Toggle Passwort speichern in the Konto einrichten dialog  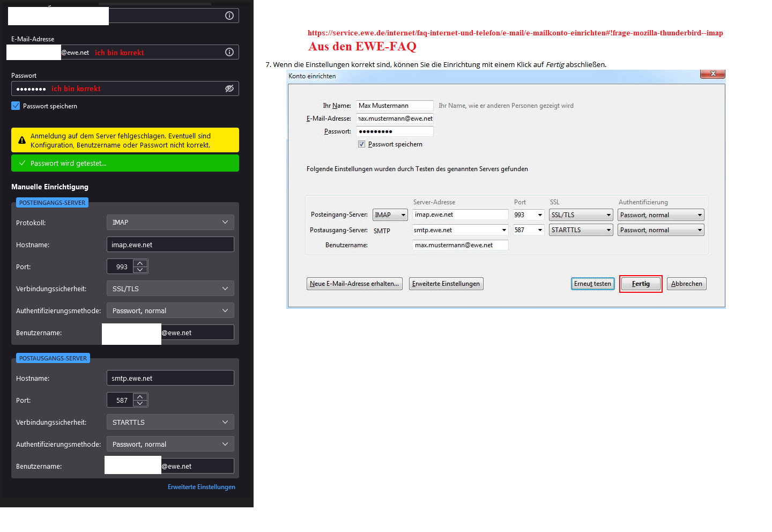point(362,144)
